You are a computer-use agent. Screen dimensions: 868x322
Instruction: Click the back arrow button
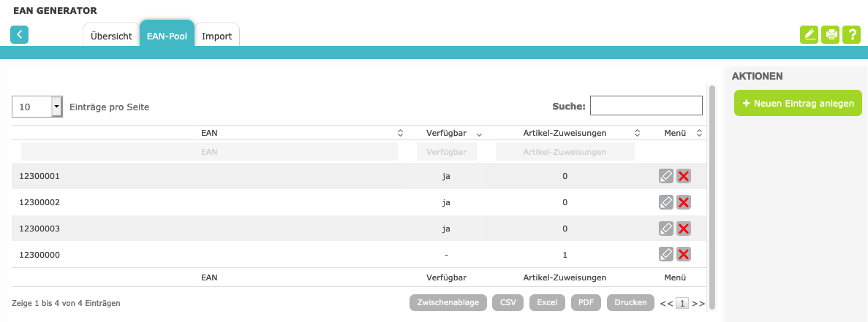click(x=19, y=34)
